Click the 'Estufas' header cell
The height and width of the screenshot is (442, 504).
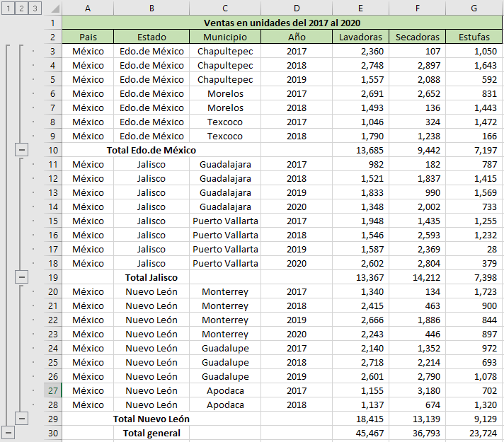(474, 37)
